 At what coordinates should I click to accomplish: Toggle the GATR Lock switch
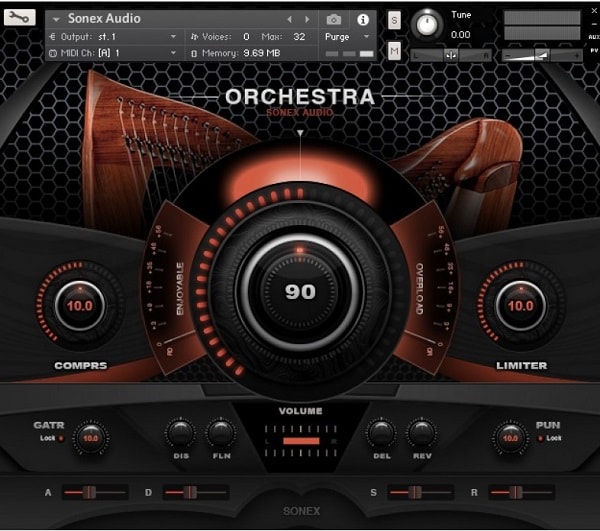[61, 438]
